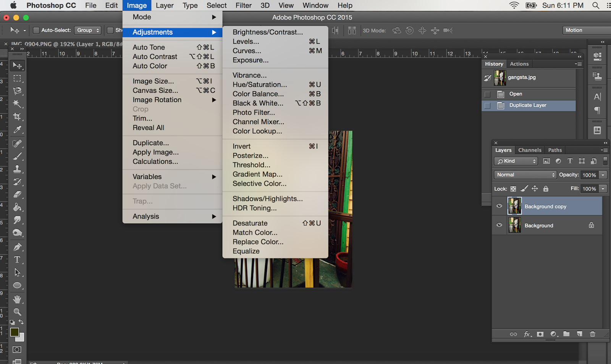611x364 pixels.
Task: Open the Paths tab
Action: (x=555, y=150)
